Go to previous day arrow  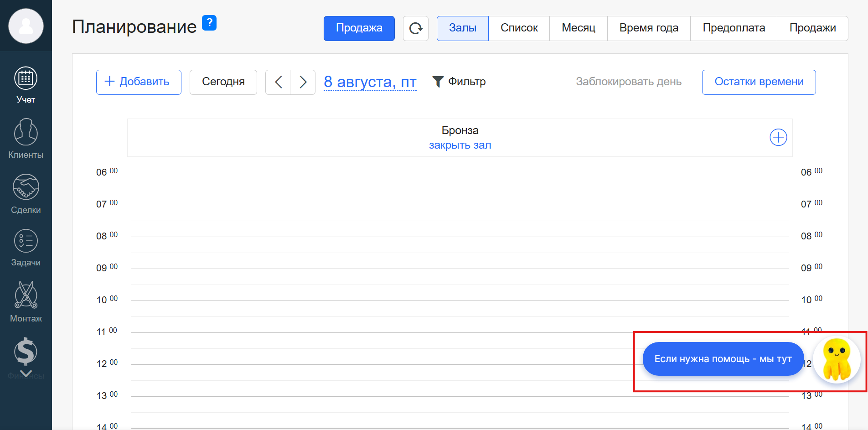(278, 82)
